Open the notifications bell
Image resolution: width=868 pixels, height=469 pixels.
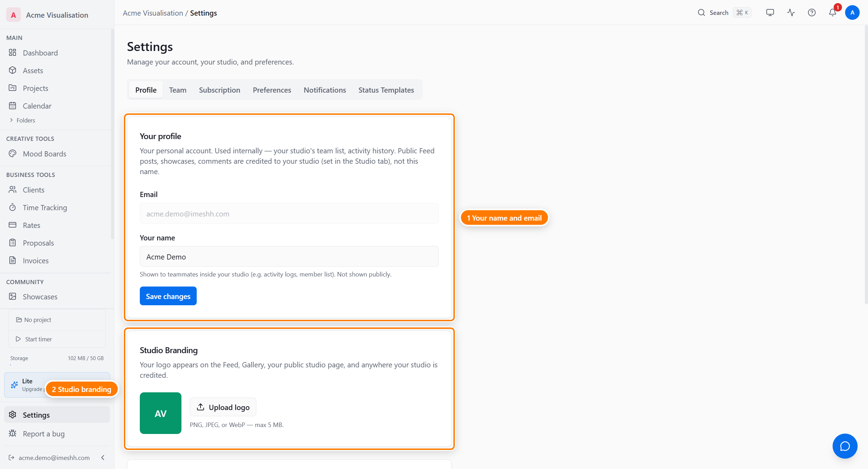(x=833, y=12)
